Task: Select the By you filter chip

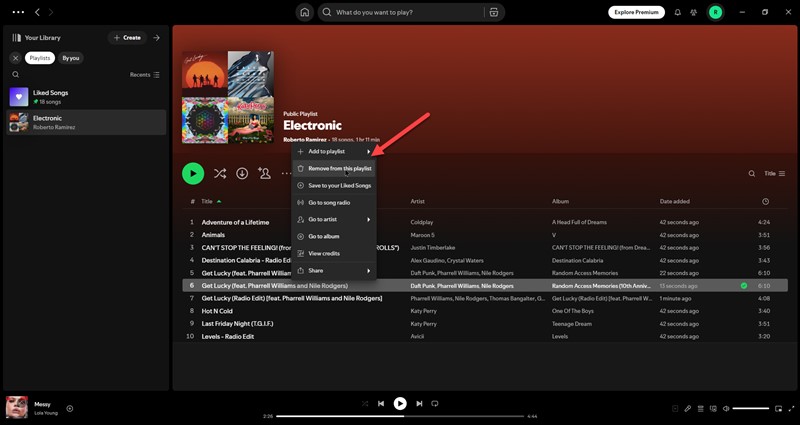Action: point(70,58)
